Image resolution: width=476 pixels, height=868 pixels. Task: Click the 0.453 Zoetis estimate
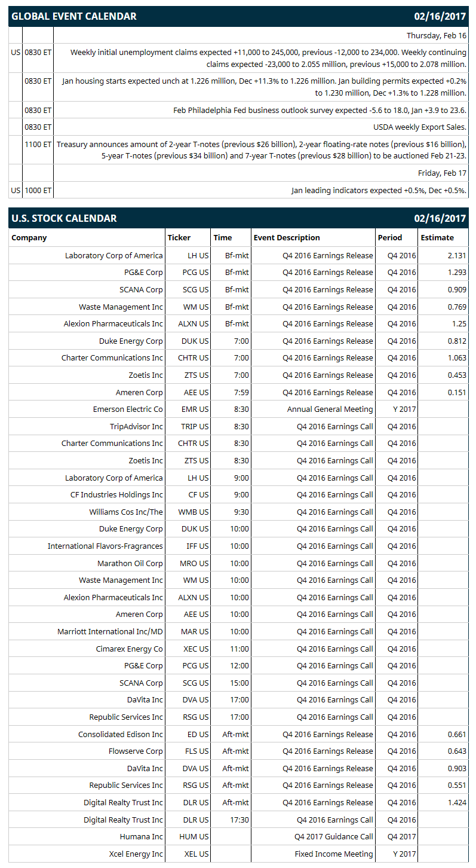[457, 375]
